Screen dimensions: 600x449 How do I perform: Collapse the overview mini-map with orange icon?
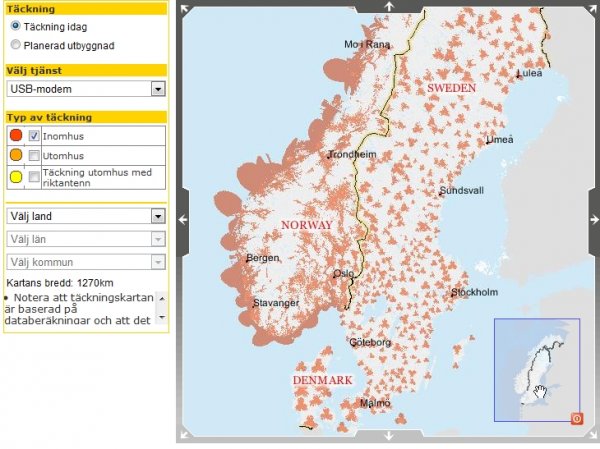[x=576, y=418]
